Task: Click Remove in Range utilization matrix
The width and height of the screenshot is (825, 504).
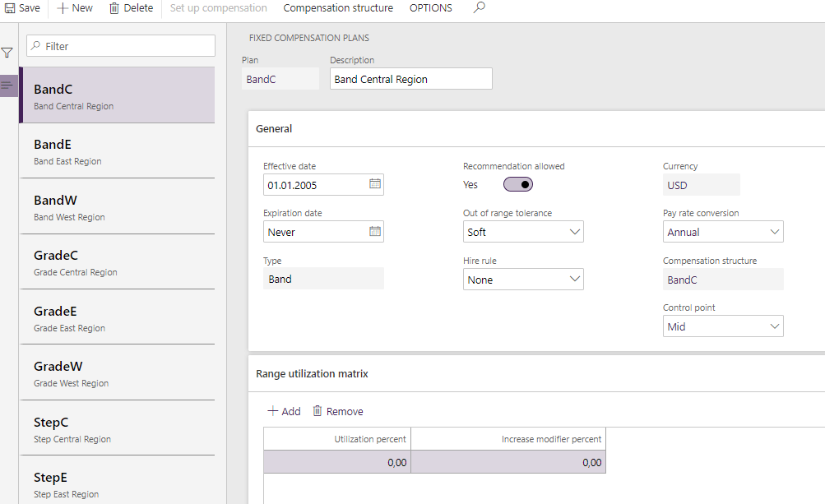Action: pyautogui.click(x=337, y=411)
